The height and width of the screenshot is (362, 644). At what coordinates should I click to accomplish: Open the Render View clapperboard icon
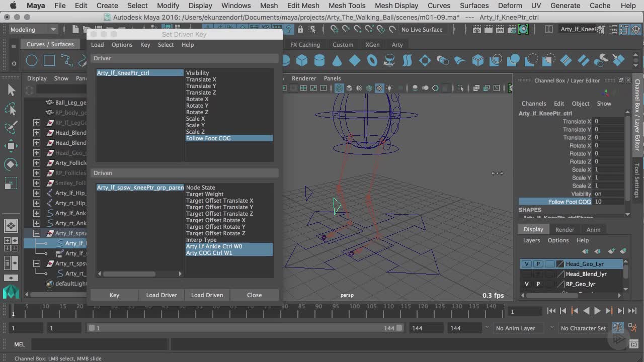[x=476, y=30]
